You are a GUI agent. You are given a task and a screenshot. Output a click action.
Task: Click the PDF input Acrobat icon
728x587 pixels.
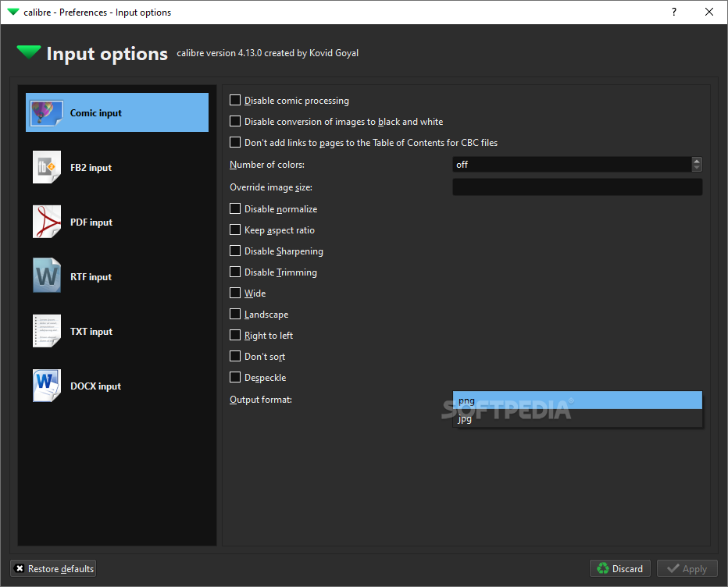(46, 222)
